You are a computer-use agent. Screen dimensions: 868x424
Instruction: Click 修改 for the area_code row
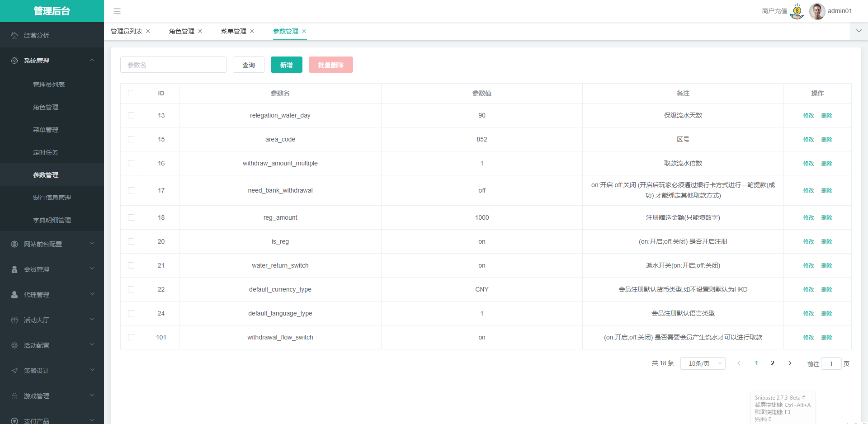click(808, 139)
